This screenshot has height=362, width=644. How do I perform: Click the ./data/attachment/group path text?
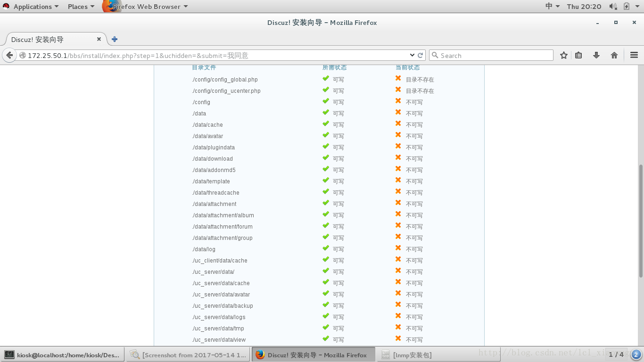[x=222, y=238]
